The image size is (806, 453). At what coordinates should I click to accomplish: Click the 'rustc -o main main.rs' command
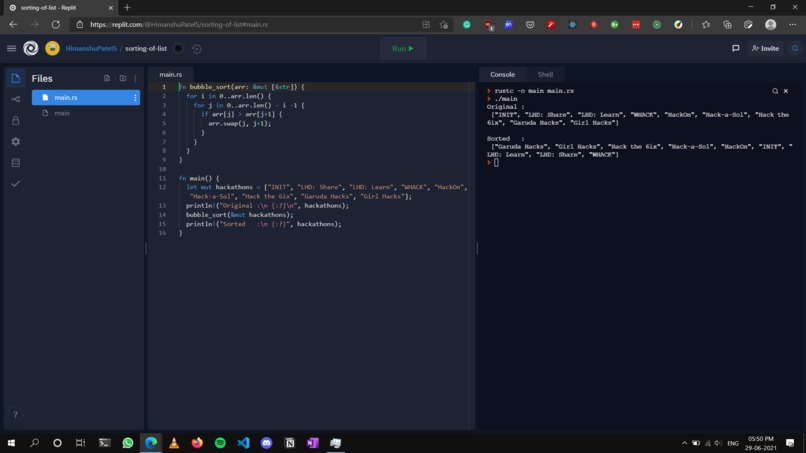(534, 90)
